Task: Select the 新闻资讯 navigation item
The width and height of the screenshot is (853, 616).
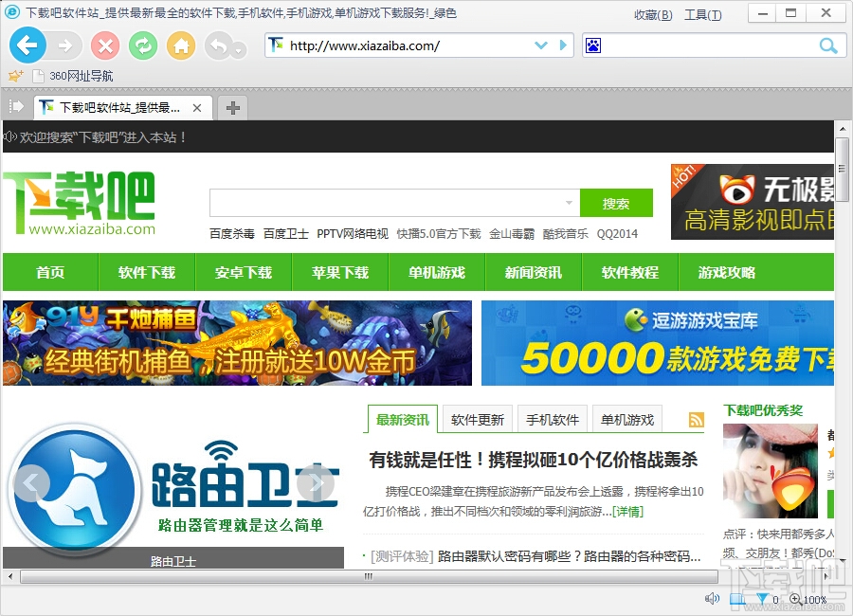Action: point(533,272)
